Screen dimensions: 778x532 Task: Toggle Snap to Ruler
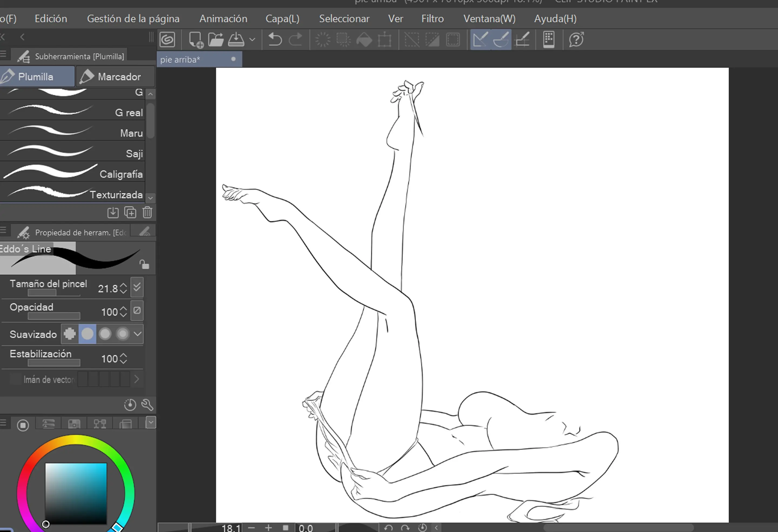pyautogui.click(x=480, y=40)
